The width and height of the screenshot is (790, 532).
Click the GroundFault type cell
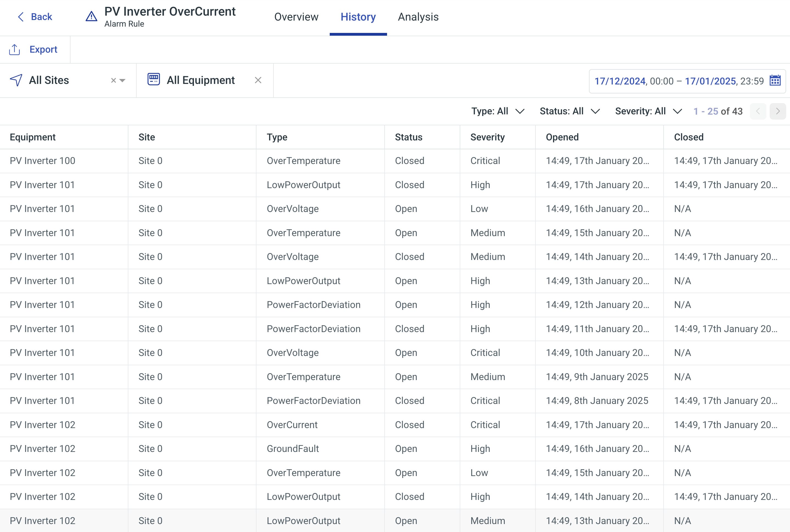(x=292, y=449)
